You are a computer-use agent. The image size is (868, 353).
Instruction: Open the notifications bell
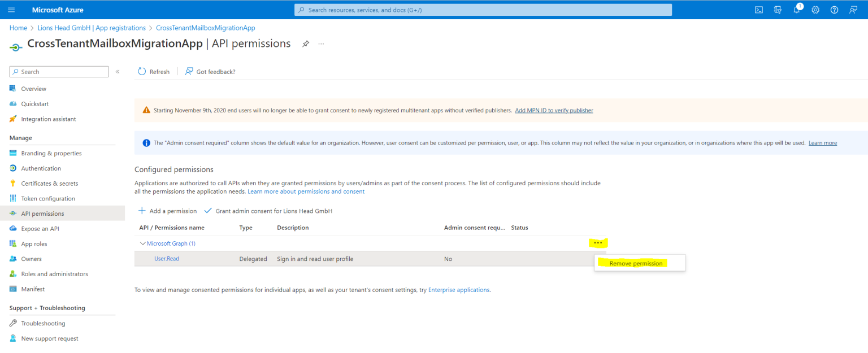point(796,9)
